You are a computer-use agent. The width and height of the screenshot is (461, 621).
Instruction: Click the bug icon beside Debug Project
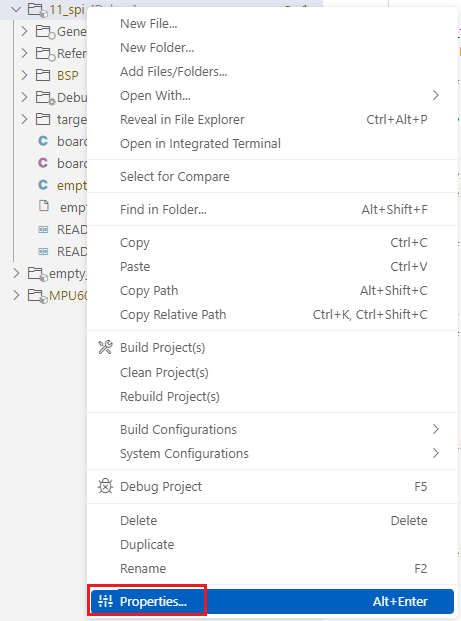coord(105,486)
